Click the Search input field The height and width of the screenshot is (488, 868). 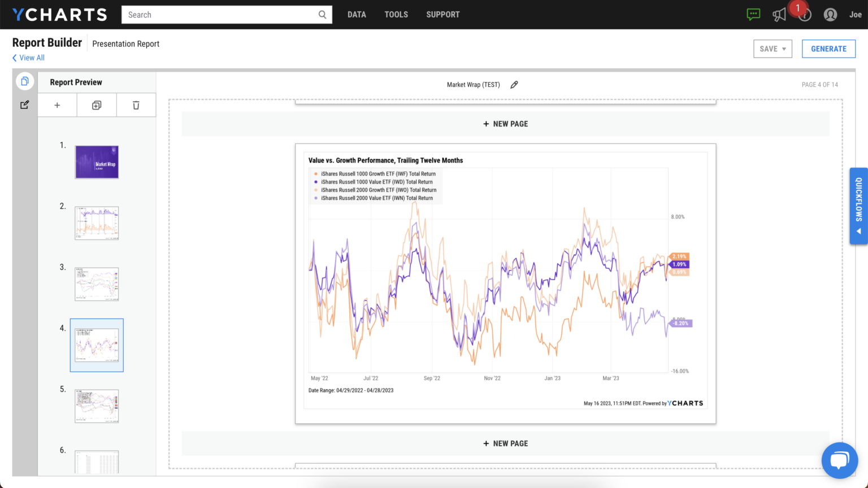220,15
